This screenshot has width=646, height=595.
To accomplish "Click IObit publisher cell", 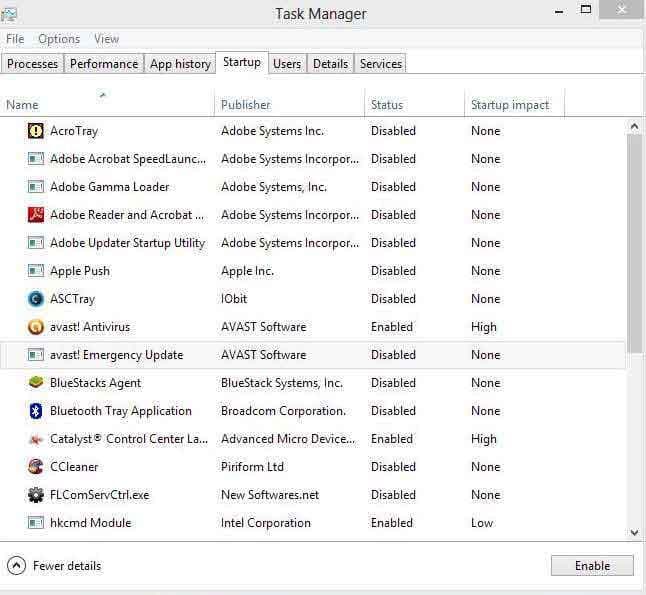I will [x=234, y=299].
